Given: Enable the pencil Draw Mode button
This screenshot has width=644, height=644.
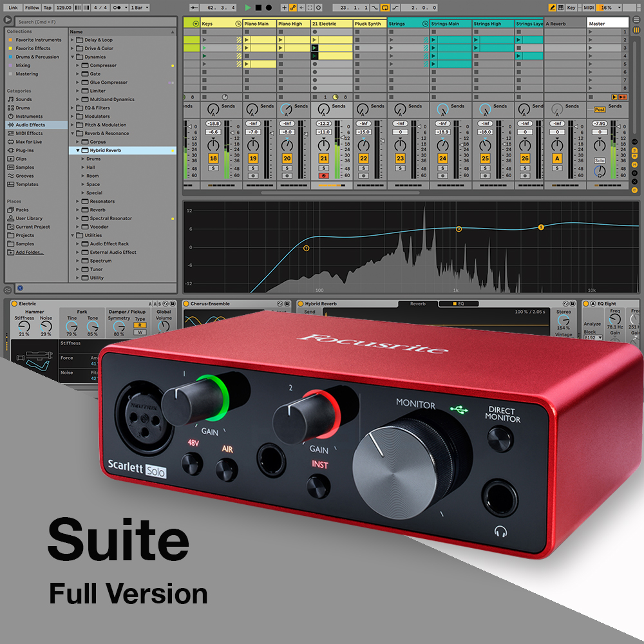Looking at the screenshot, I should [x=553, y=7].
